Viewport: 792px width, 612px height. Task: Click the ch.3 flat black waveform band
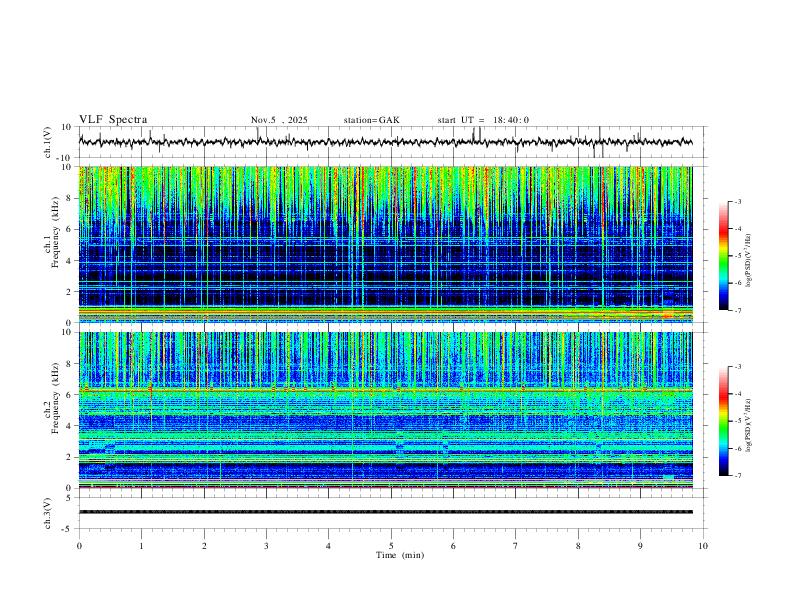tap(385, 512)
